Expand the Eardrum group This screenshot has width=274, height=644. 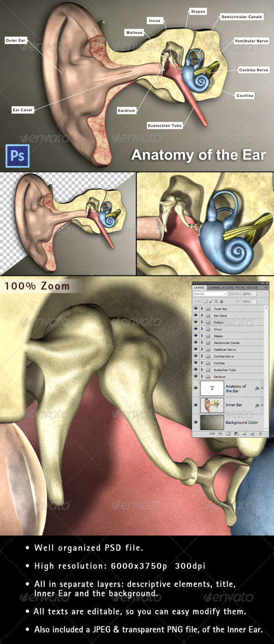[202, 376]
